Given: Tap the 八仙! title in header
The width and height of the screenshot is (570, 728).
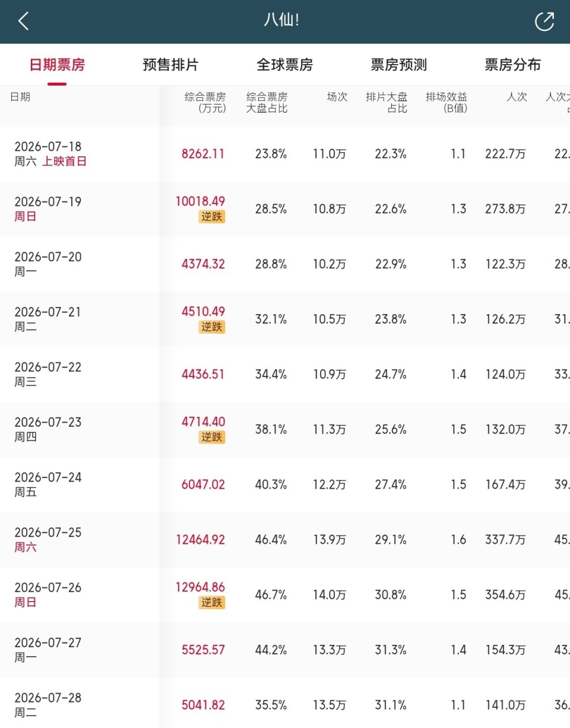Looking at the screenshot, I should [x=281, y=20].
